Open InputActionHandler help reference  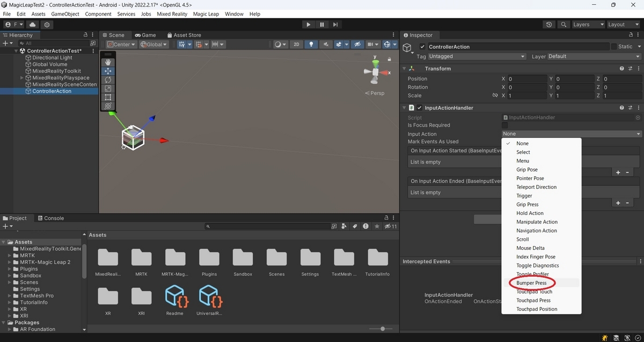click(622, 108)
